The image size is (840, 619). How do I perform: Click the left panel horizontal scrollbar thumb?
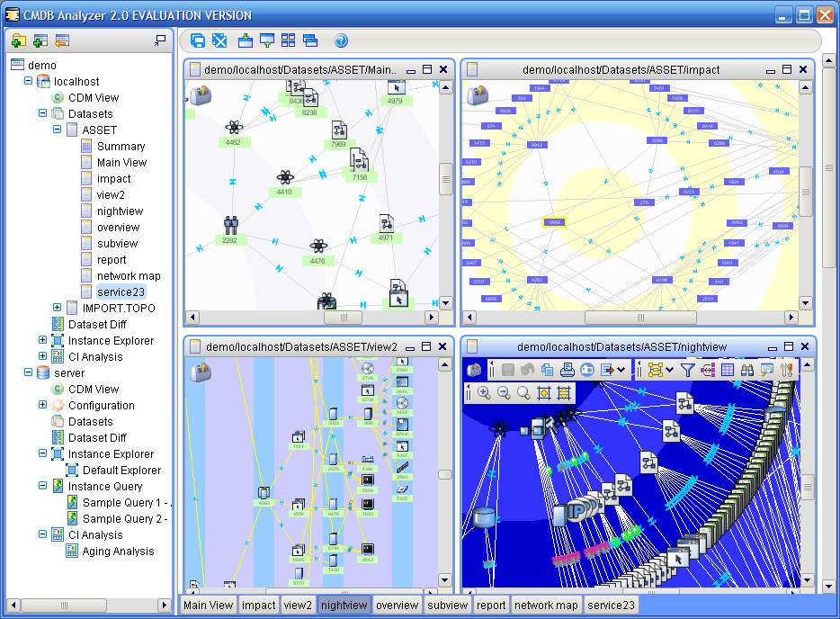tap(64, 606)
